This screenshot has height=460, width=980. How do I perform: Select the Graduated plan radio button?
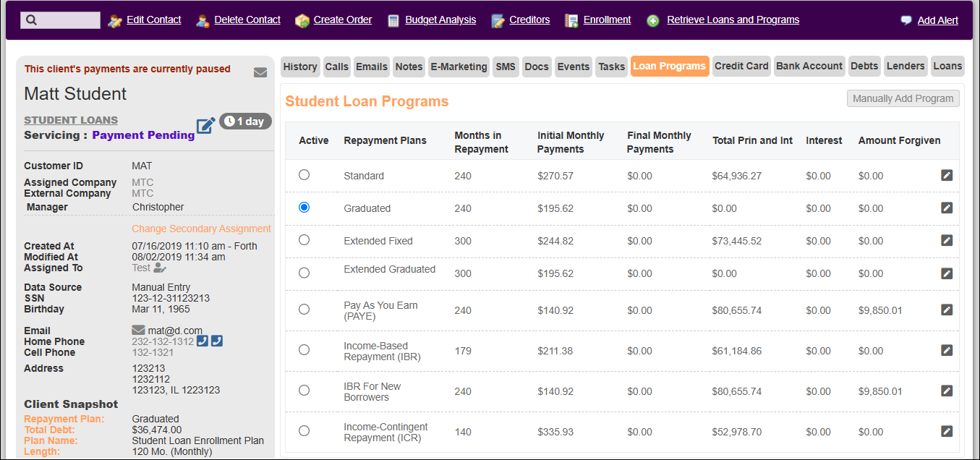tap(304, 207)
